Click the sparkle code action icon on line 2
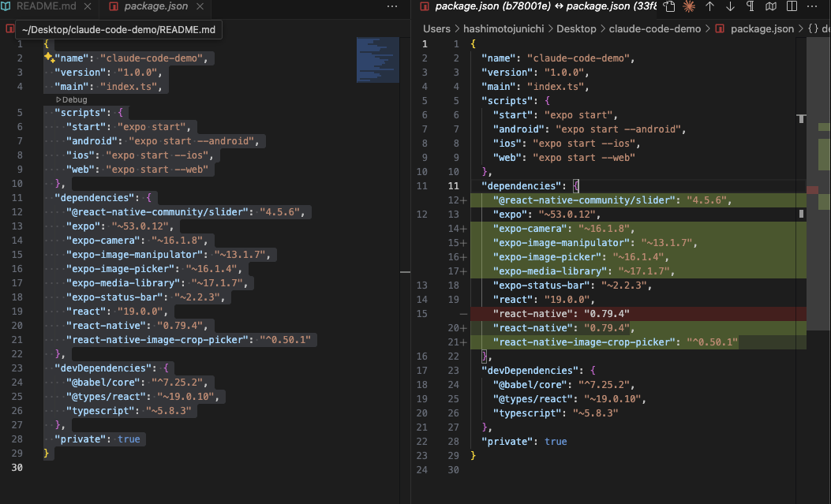This screenshot has width=831, height=504. coord(49,57)
